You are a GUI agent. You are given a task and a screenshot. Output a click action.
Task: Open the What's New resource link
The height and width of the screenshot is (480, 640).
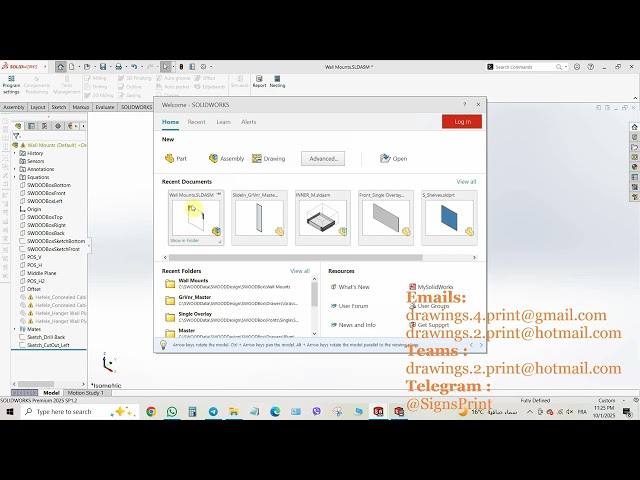[350, 287]
